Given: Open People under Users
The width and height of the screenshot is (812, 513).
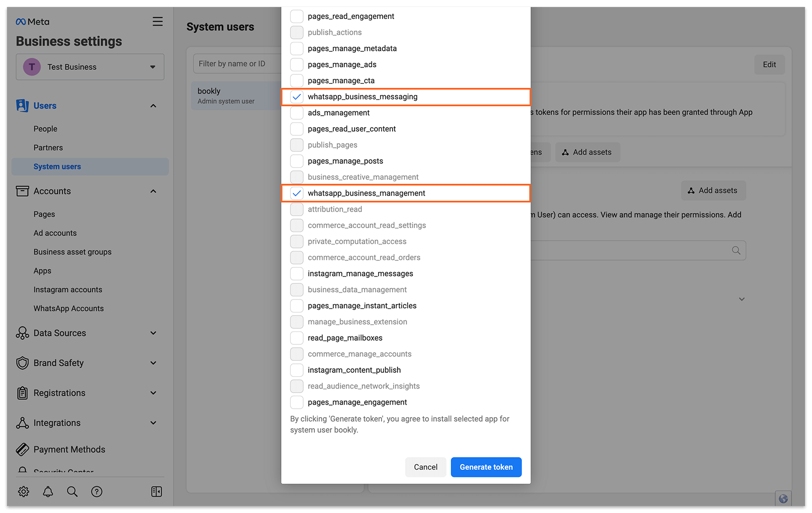Looking at the screenshot, I should (x=45, y=129).
